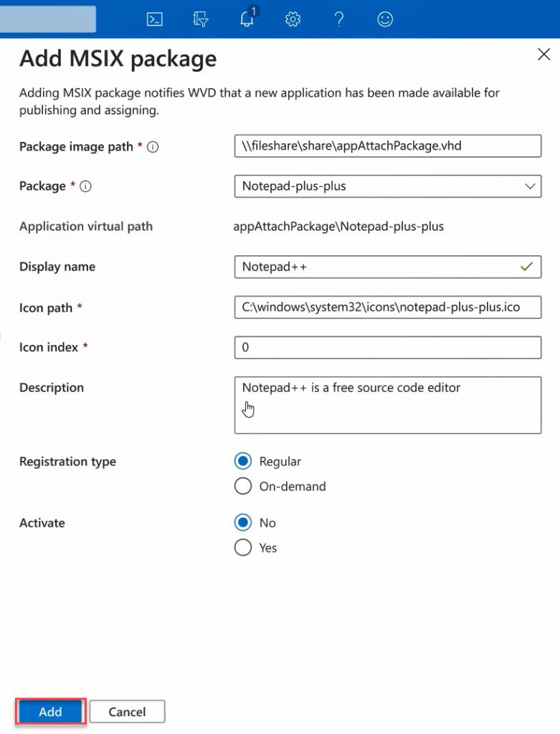Open portal settings with the gear icon

(x=293, y=19)
